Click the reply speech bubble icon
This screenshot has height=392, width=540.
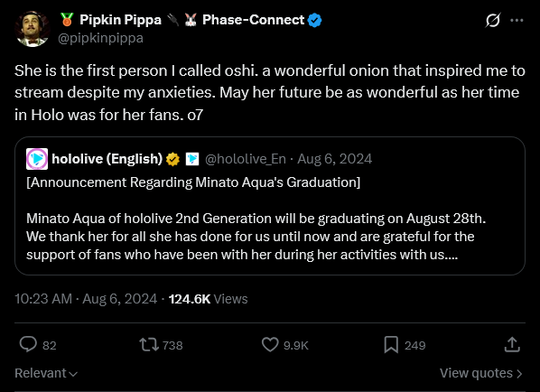click(28, 344)
